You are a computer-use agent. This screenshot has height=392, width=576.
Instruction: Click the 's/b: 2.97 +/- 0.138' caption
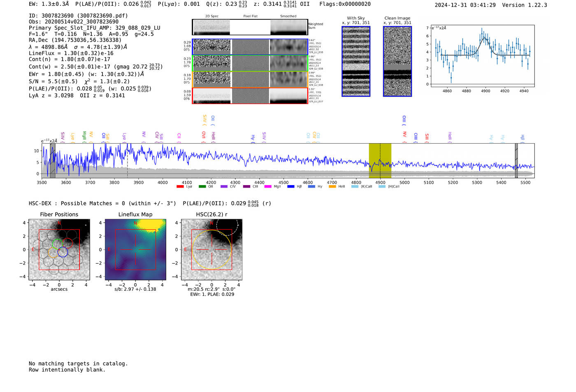pos(135,289)
